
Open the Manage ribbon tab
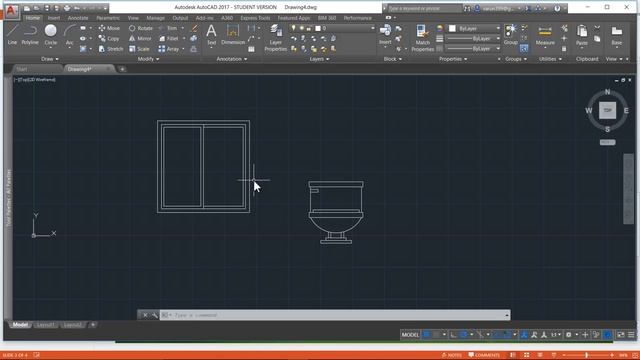pos(155,18)
